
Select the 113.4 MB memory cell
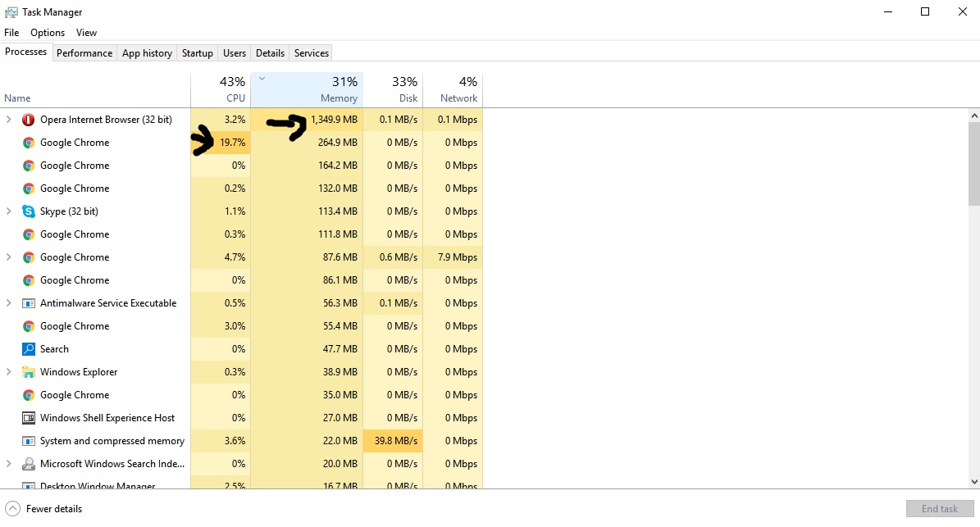(x=307, y=211)
